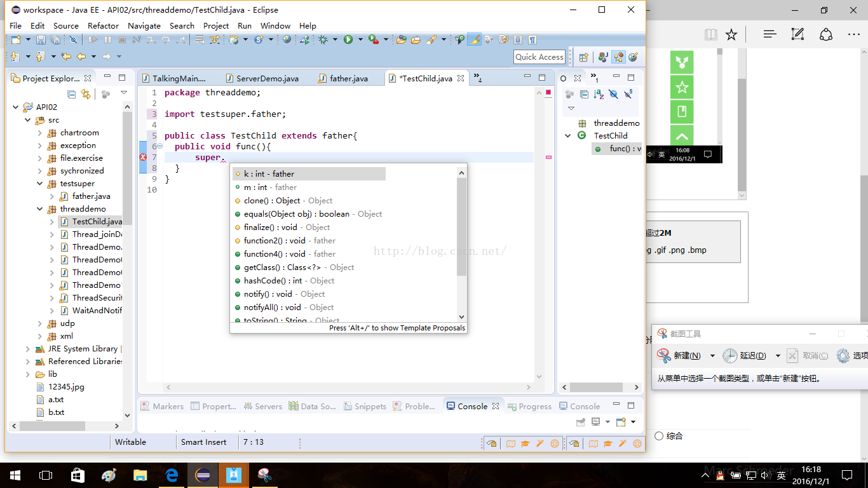The height and width of the screenshot is (488, 868).
Task: Open the Navigate menu
Action: [x=144, y=25]
